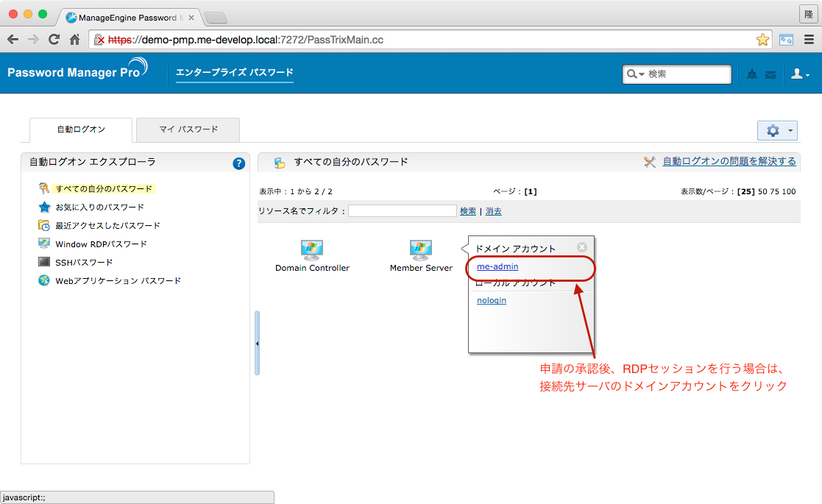Set 75 items per page
This screenshot has height=504, width=822.
(776, 191)
